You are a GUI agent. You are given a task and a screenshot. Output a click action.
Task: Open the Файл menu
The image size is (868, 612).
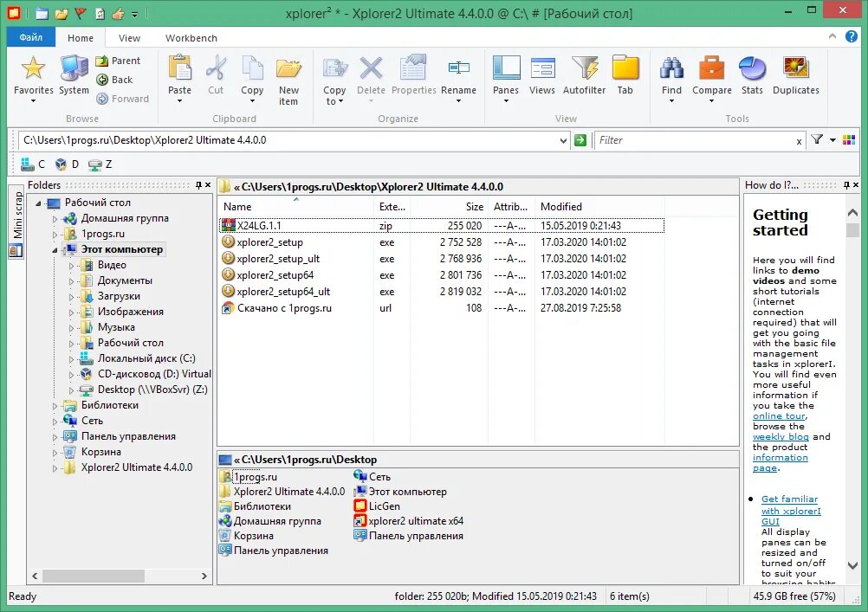(x=29, y=37)
